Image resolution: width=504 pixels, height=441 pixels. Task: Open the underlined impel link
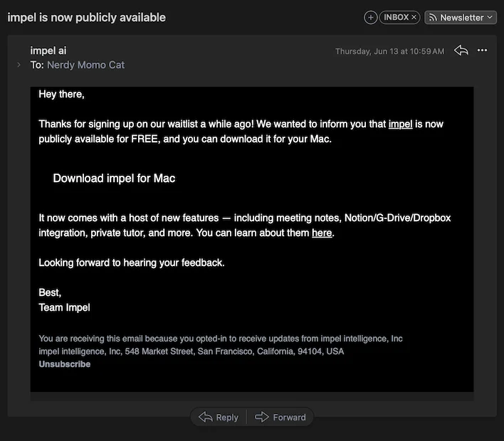(x=400, y=124)
